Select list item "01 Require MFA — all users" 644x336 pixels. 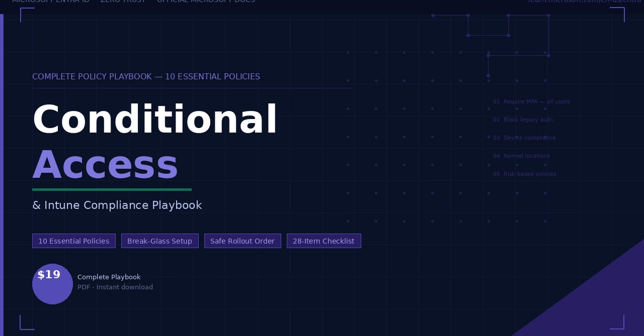coord(531,102)
